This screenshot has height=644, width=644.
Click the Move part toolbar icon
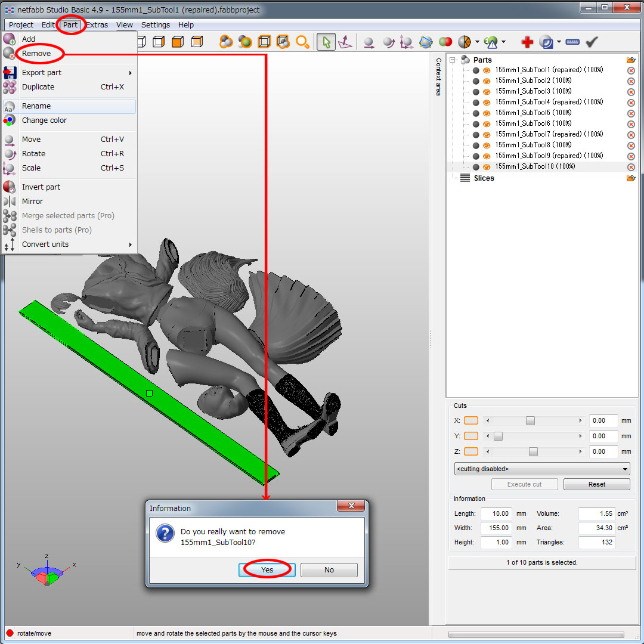tap(369, 42)
